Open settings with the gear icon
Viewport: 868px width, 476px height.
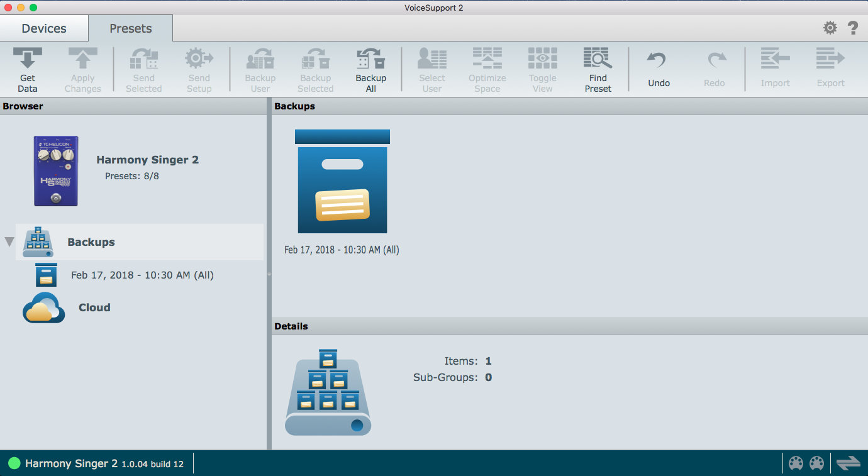[830, 28]
